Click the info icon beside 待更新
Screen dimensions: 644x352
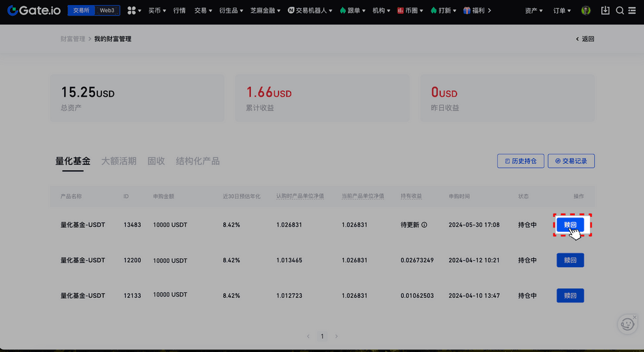point(425,225)
